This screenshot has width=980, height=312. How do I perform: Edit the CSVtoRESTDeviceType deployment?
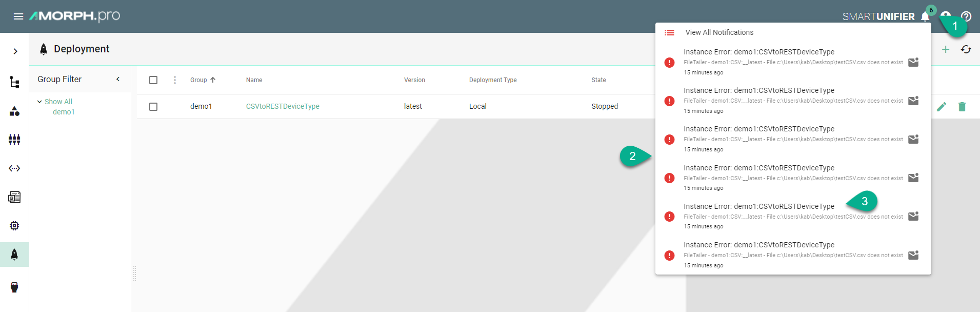point(942,107)
